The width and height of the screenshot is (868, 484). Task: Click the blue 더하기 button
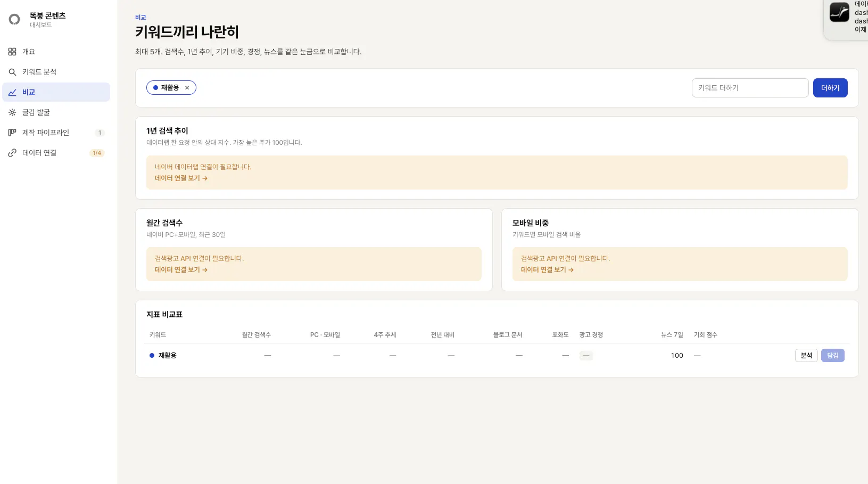coord(830,88)
